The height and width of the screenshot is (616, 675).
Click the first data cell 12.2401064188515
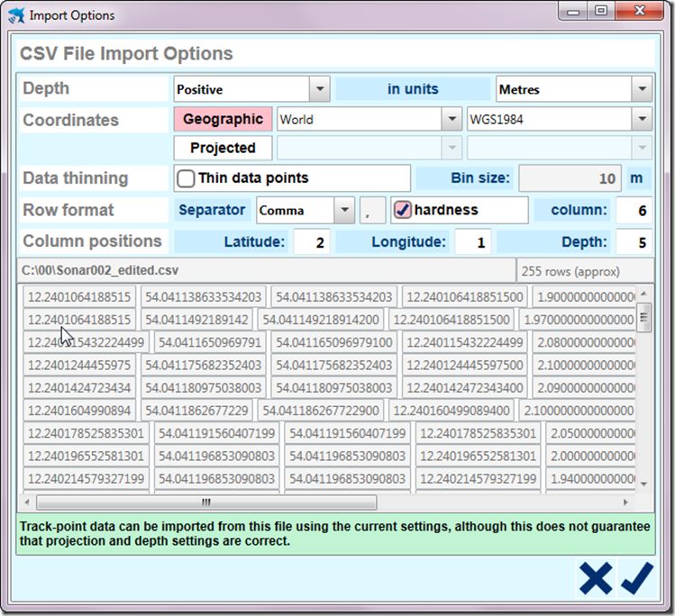pos(79,296)
